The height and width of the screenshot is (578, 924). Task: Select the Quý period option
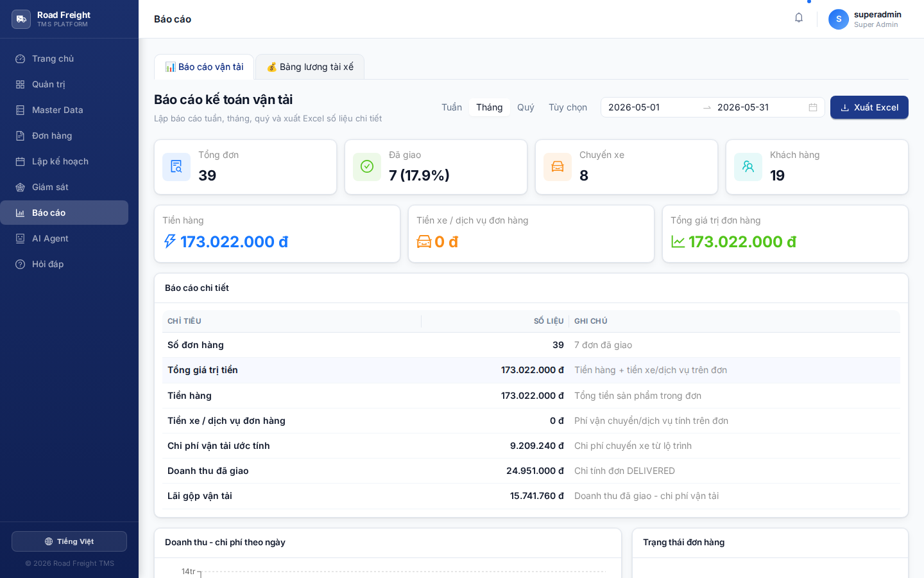click(x=526, y=107)
